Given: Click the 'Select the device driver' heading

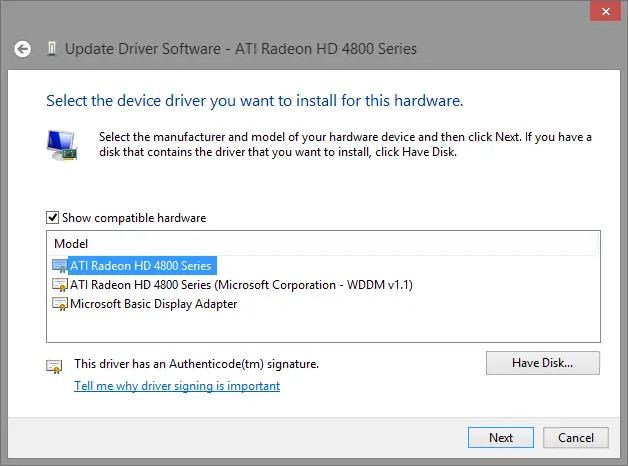Looking at the screenshot, I should (255, 101).
